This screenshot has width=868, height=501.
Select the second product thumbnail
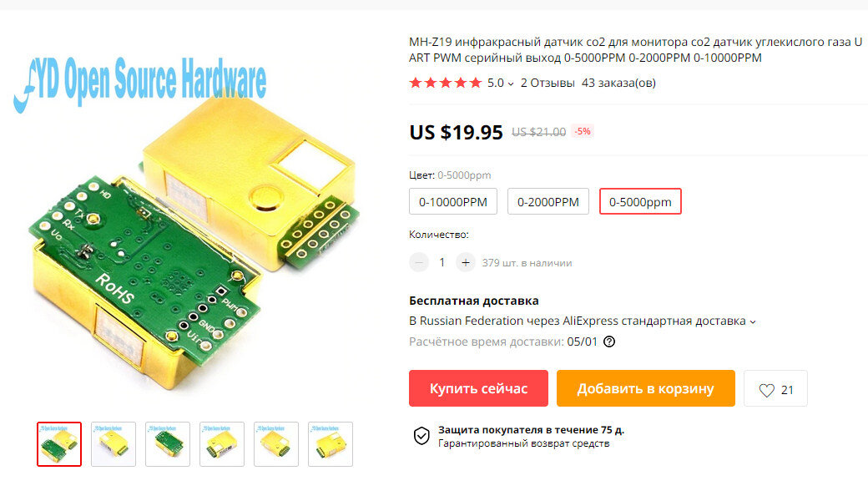114,444
